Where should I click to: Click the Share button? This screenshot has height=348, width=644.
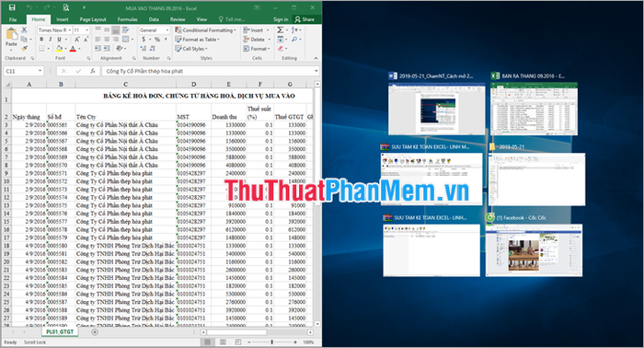(x=305, y=19)
